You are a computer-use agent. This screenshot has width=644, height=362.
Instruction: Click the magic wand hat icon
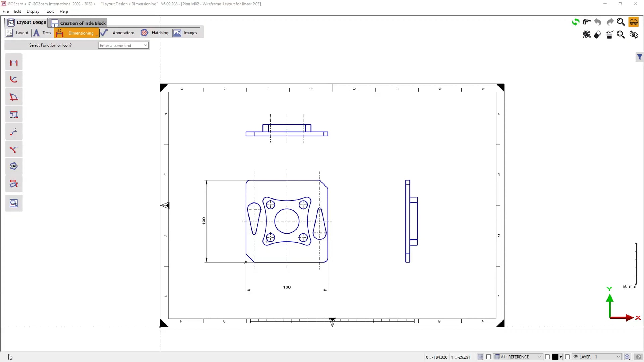(x=610, y=34)
